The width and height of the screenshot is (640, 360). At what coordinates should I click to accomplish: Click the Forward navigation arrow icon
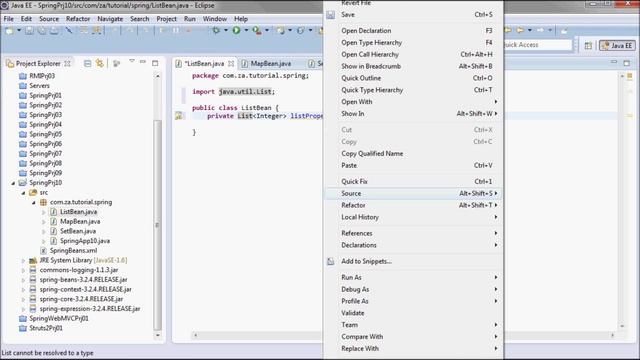click(540, 30)
